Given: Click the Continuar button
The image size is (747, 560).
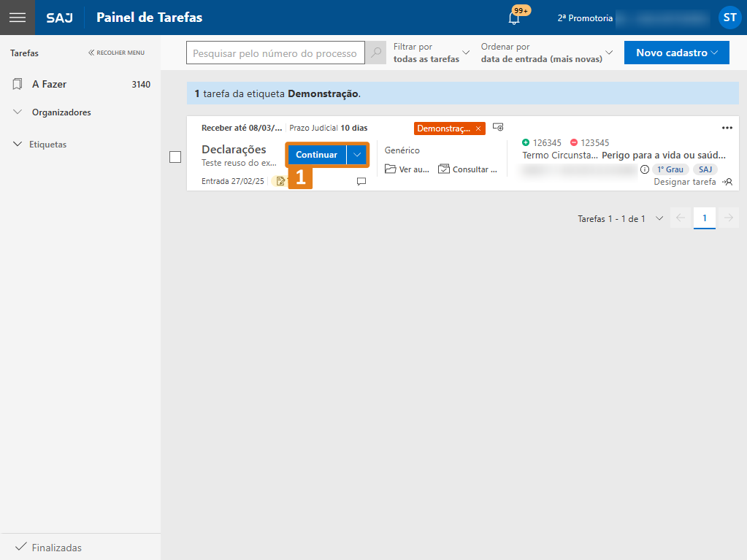Looking at the screenshot, I should pyautogui.click(x=316, y=155).
